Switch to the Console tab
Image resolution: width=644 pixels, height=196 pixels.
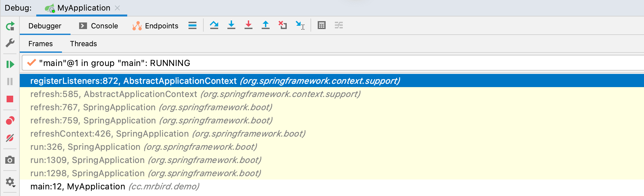[x=99, y=26]
